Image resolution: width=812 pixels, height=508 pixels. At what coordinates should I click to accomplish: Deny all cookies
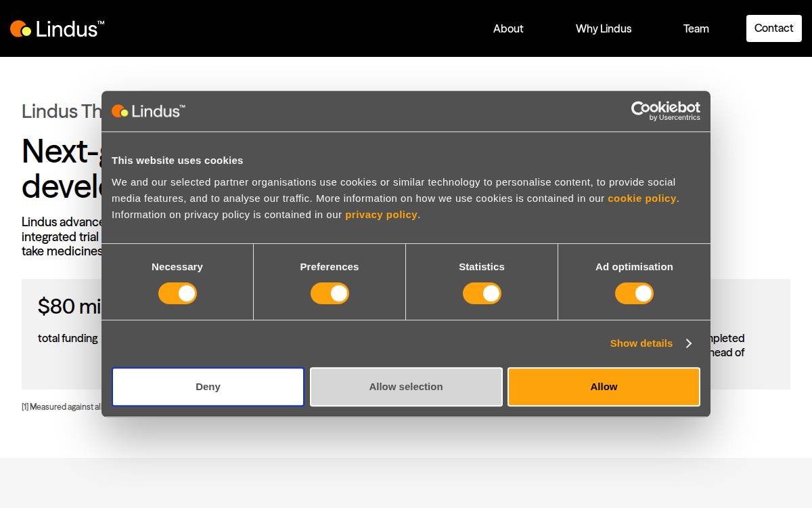tap(208, 387)
